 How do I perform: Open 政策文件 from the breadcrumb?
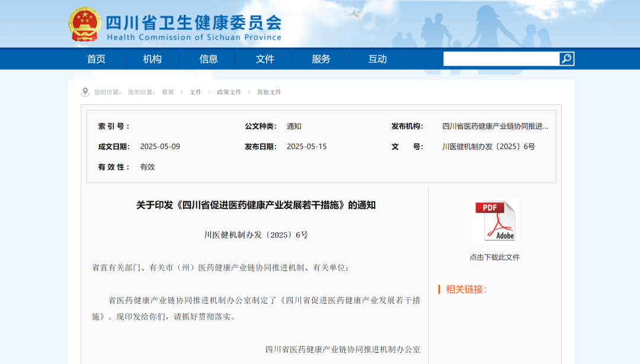[229, 92]
